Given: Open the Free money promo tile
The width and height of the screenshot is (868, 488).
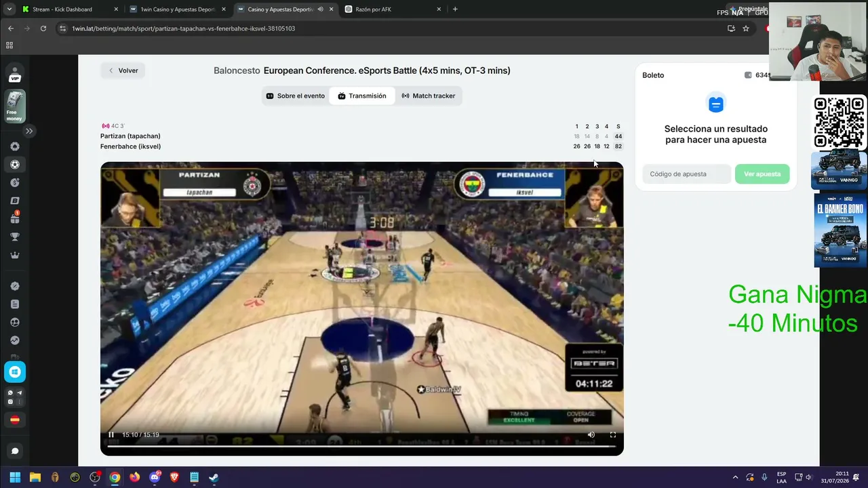Looking at the screenshot, I should coord(15,106).
